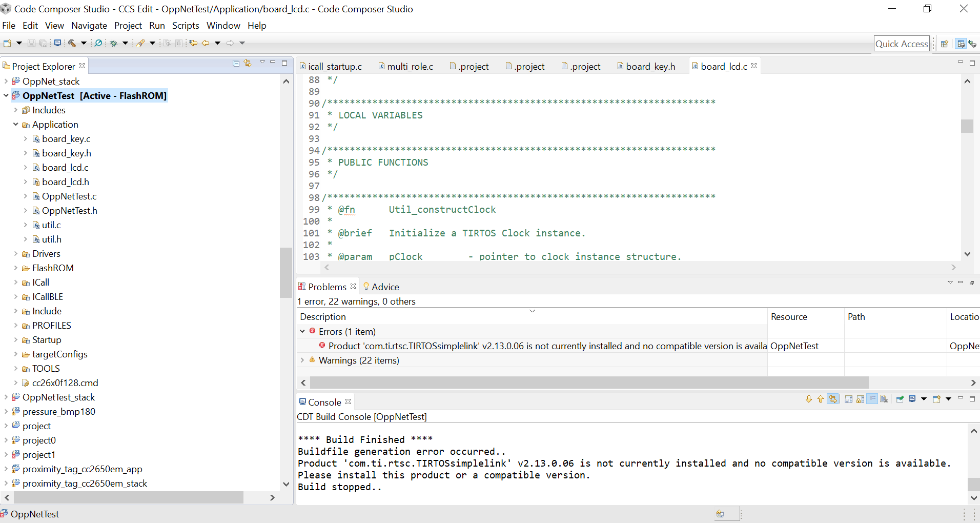Image resolution: width=980 pixels, height=523 pixels.
Task: Collapse Errors (1 item) group
Action: point(302,331)
